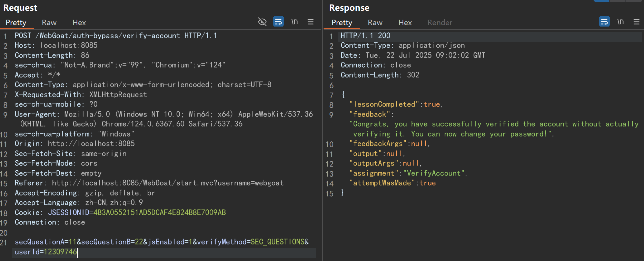
Task: Click the Sec-Fetch-Site: same-origin header
Action: (x=70, y=153)
